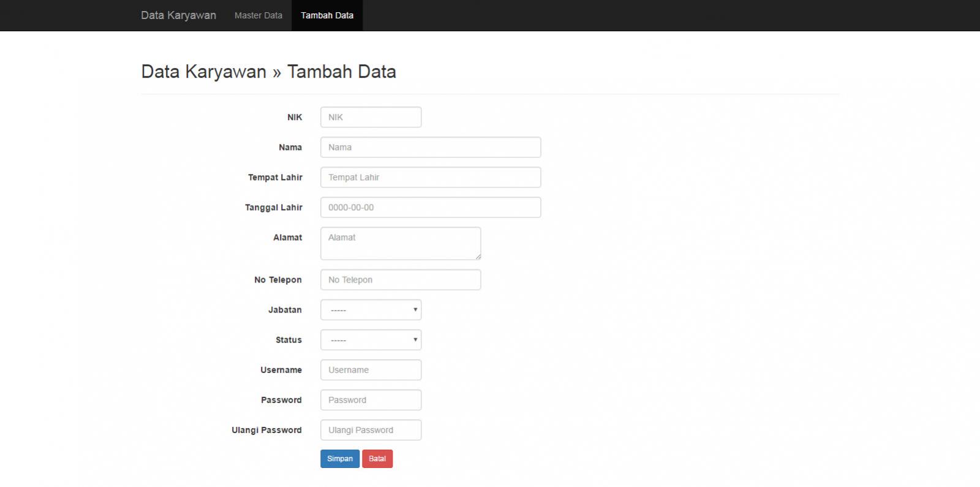Click the Username label text
The image size is (980, 487).
pos(281,369)
